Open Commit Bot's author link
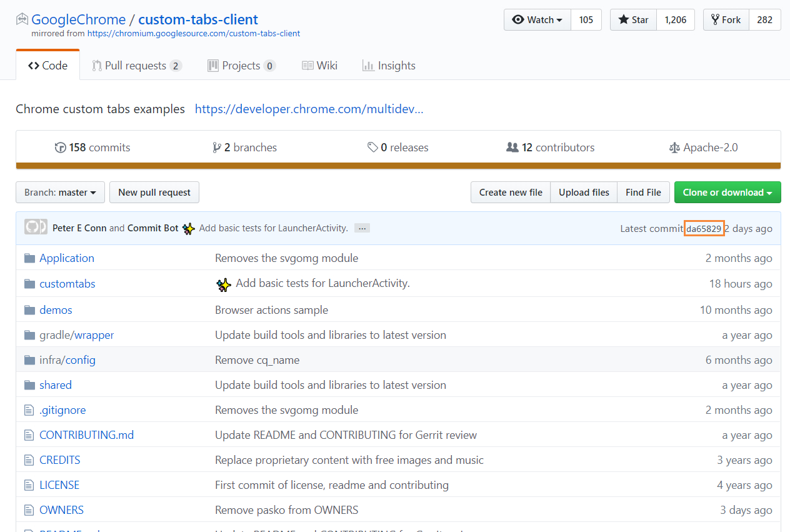790x532 pixels. (x=153, y=228)
